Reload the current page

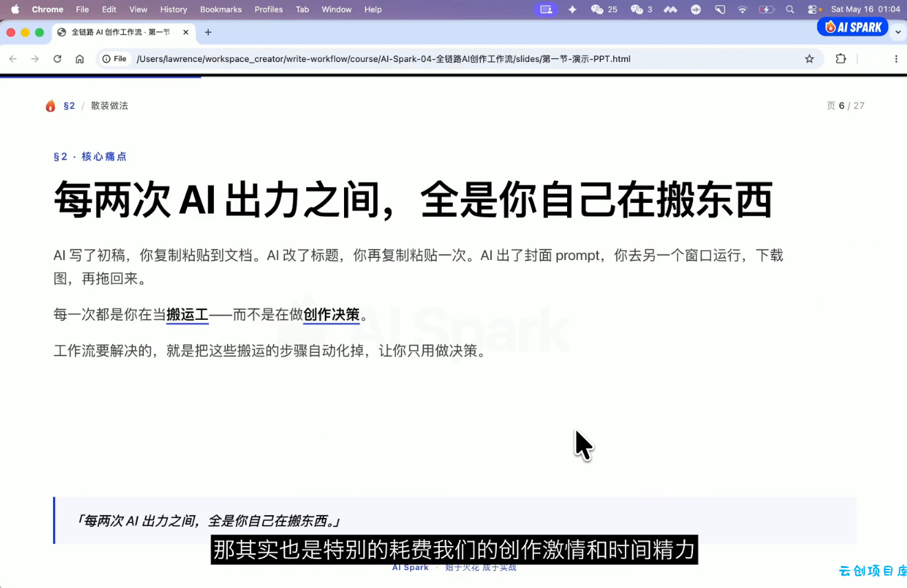click(58, 59)
